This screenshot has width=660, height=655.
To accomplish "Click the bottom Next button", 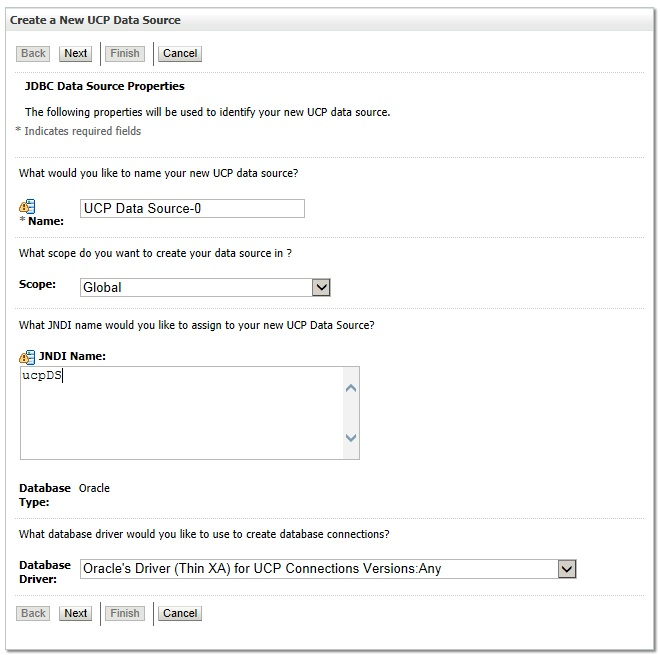I will pos(76,613).
